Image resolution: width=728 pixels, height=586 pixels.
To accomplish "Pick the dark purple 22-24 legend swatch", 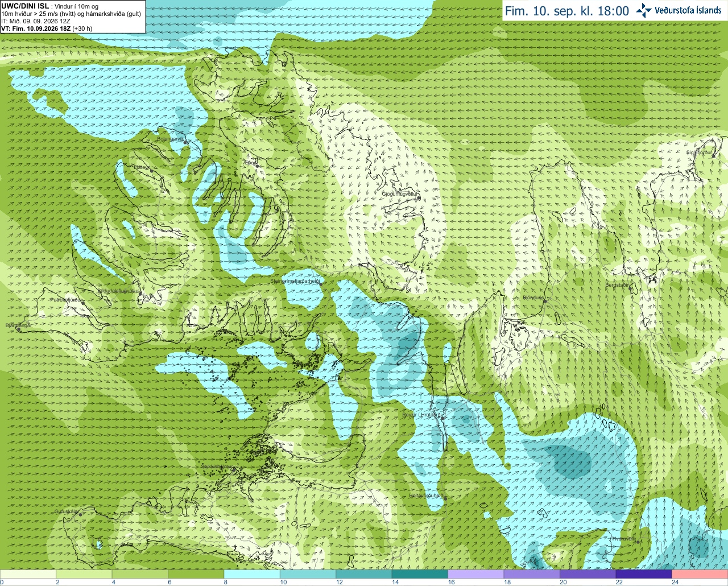I will click(x=644, y=574).
